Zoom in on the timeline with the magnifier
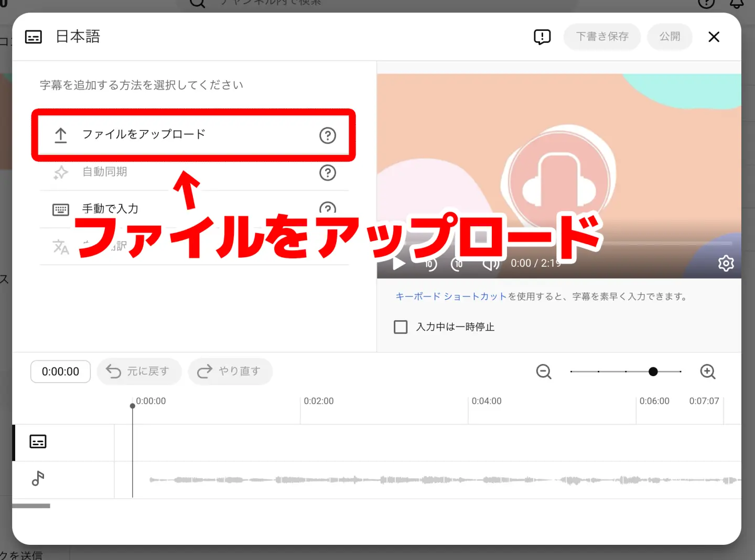Viewport: 755px width, 560px height. click(708, 371)
